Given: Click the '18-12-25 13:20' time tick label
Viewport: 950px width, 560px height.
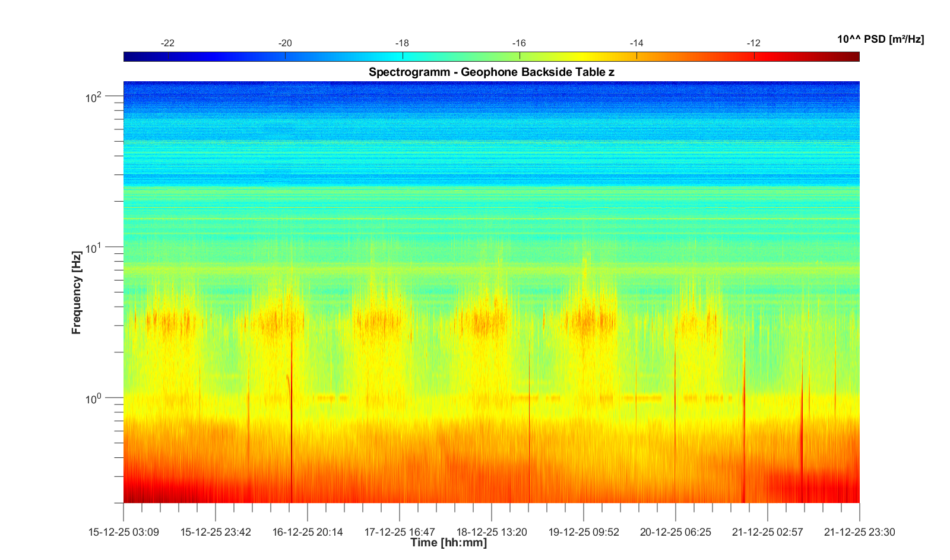Looking at the screenshot, I should click(492, 532).
